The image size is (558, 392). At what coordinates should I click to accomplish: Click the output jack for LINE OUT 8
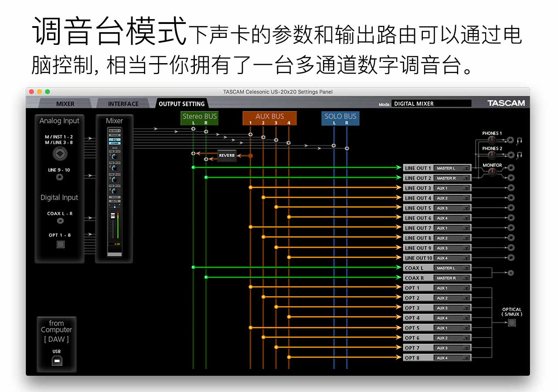coord(511,238)
